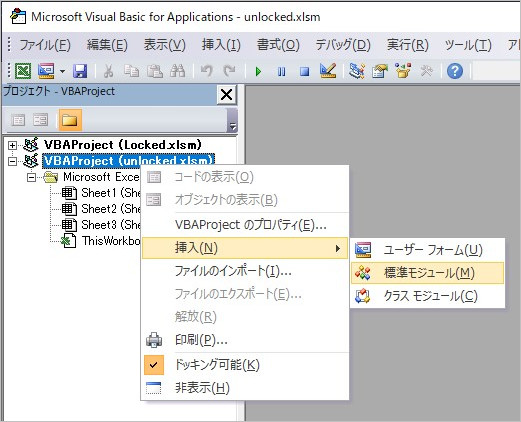Open Find with binoculars icon
Viewport: 521px width, 422px height.
click(x=178, y=71)
